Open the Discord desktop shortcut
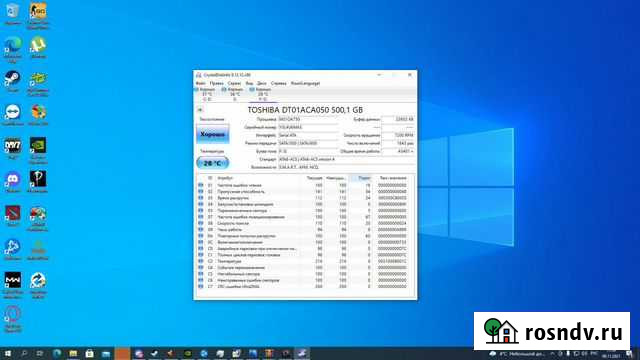Image resolution: width=640 pixels, height=360 pixels. pyautogui.click(x=13, y=182)
